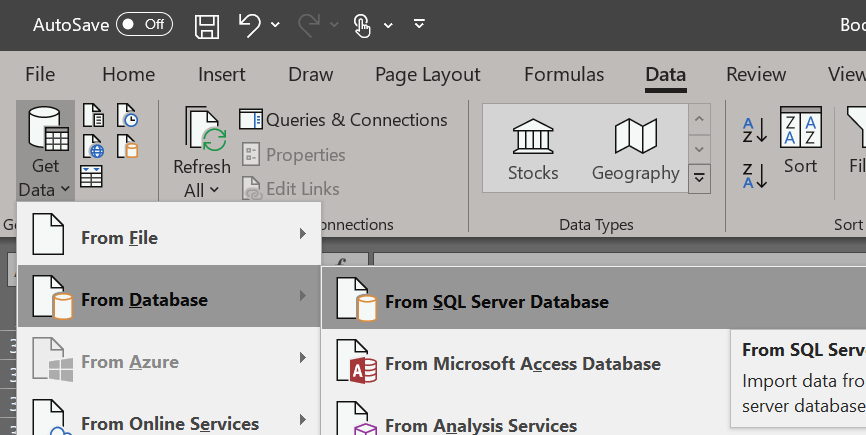
Task: Click the Get Data button
Action: pyautogui.click(x=45, y=151)
